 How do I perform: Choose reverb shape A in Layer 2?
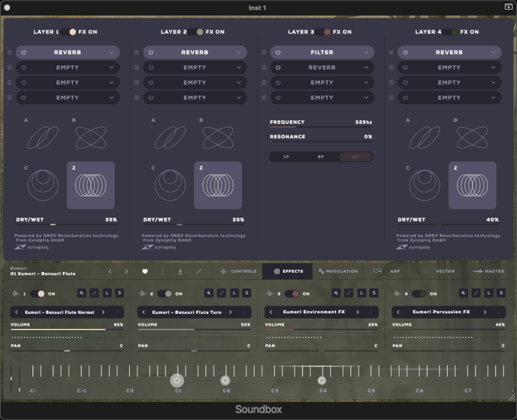point(170,138)
